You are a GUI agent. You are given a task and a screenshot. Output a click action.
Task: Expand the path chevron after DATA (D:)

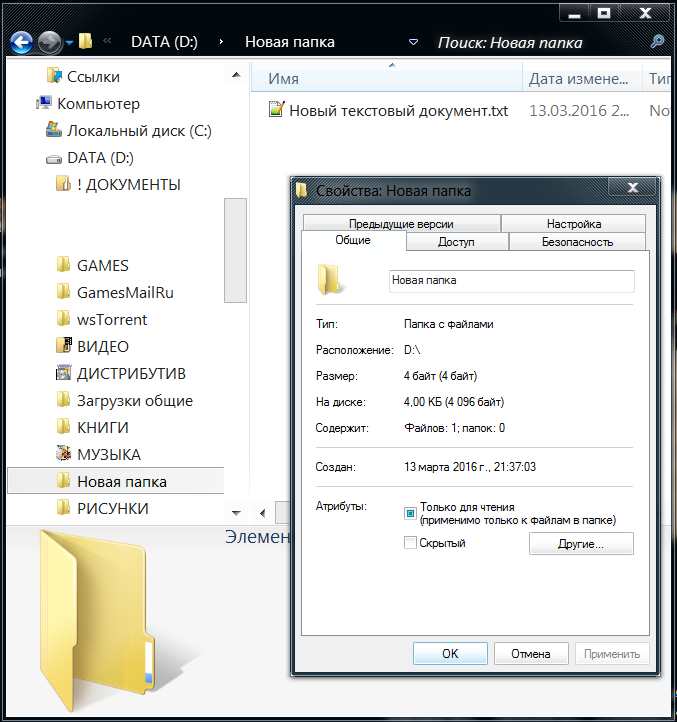pyautogui.click(x=220, y=42)
